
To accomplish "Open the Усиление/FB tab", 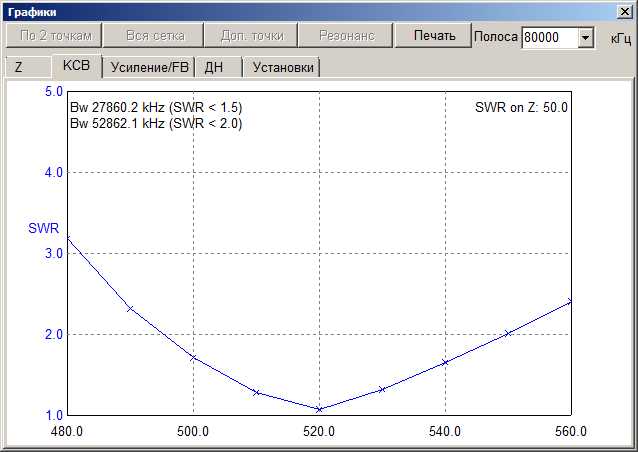I will pos(149,68).
